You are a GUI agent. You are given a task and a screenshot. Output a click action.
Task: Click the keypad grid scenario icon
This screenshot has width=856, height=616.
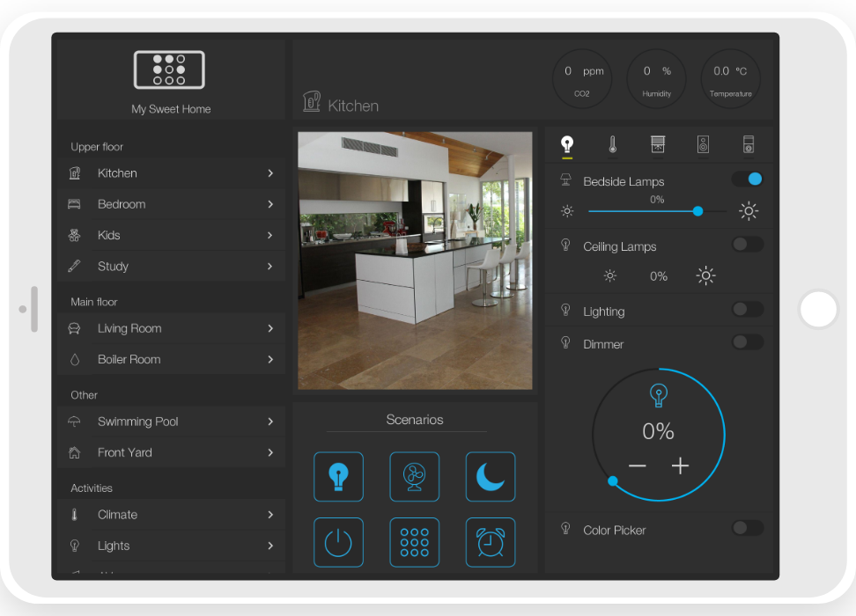point(414,542)
